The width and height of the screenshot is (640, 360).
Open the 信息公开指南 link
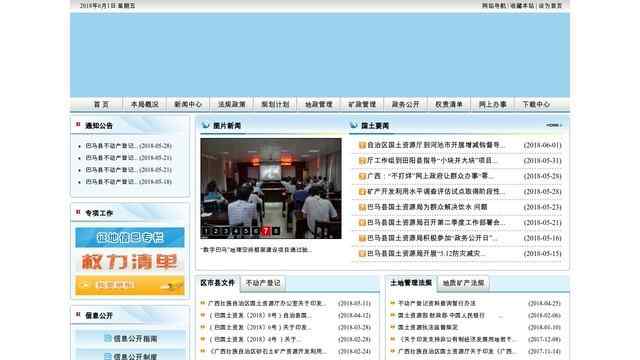point(135,338)
